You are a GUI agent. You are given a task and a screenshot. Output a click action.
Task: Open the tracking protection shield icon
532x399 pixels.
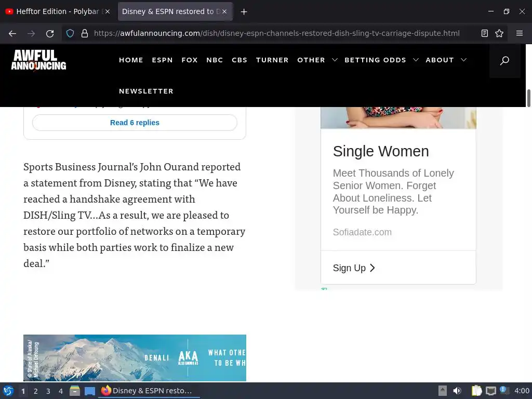70,33
